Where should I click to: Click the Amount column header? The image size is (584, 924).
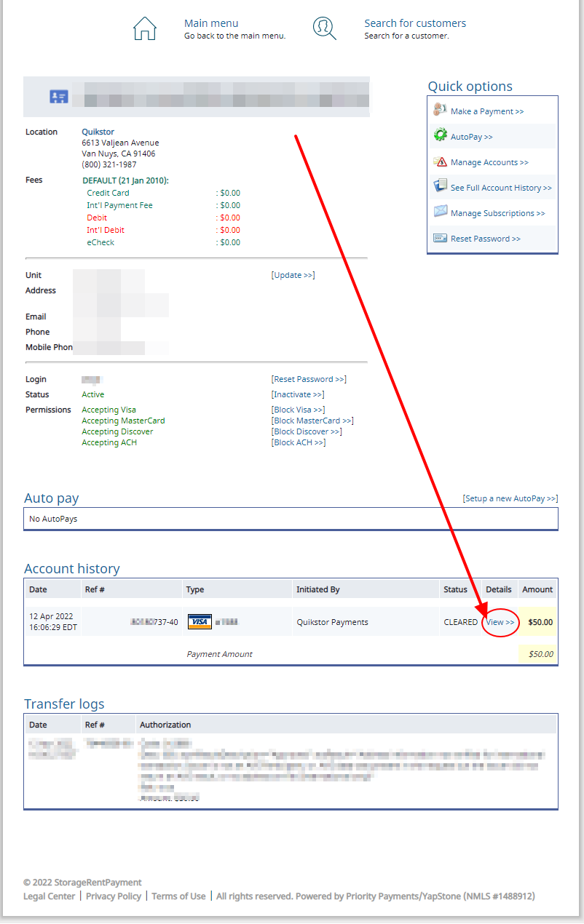(x=537, y=589)
